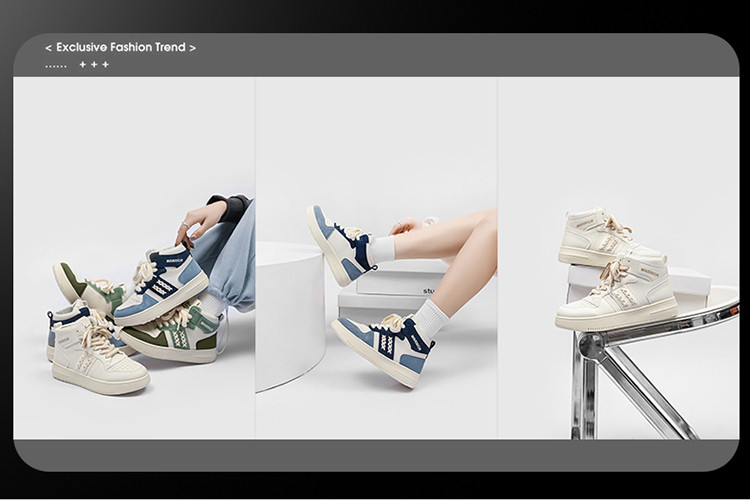Click the third plus sign under the heading

[105, 65]
